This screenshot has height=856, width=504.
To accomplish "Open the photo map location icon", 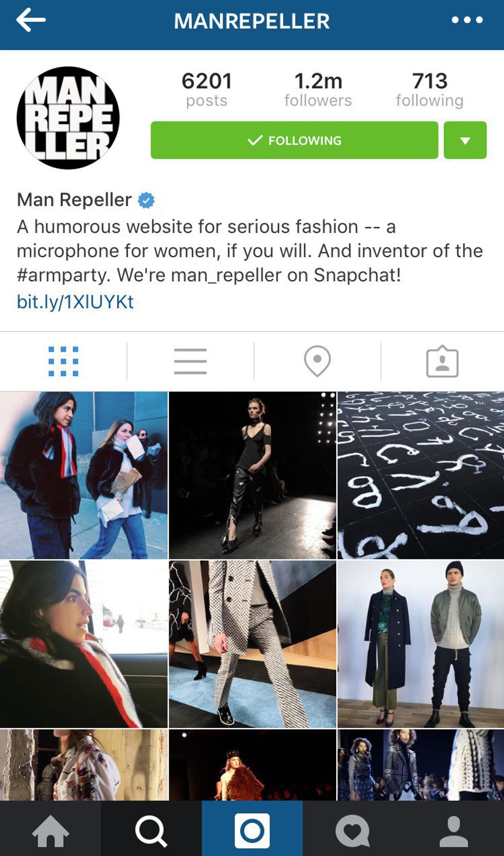I will tap(317, 361).
